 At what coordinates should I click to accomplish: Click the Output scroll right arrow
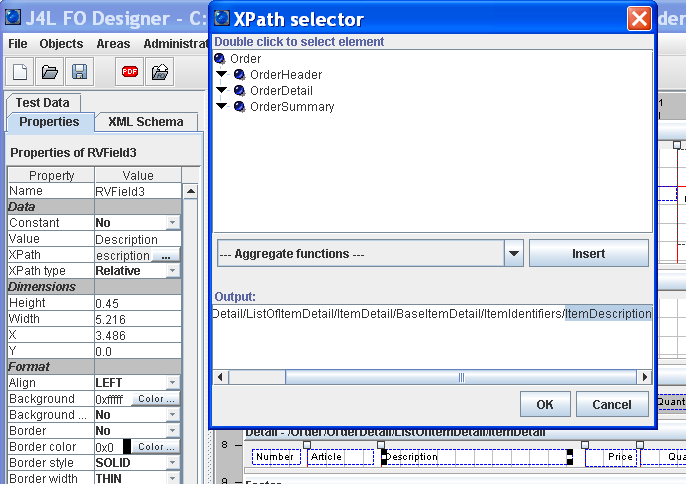[644, 377]
